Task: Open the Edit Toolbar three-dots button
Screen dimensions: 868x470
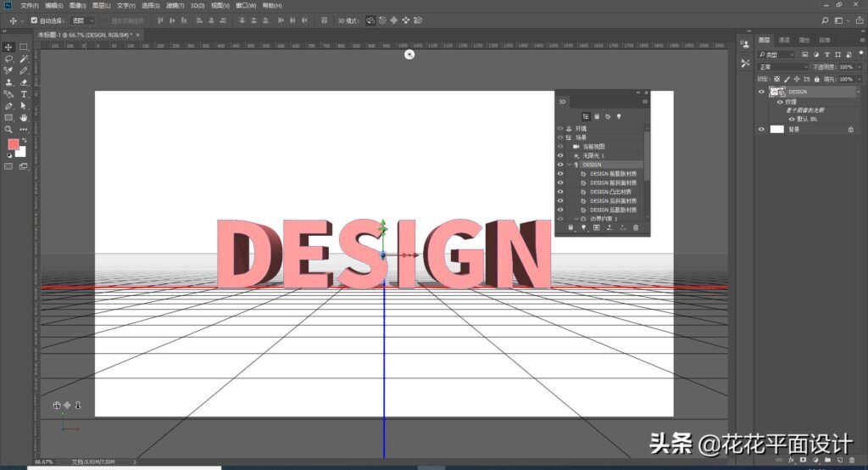Action: (x=24, y=129)
